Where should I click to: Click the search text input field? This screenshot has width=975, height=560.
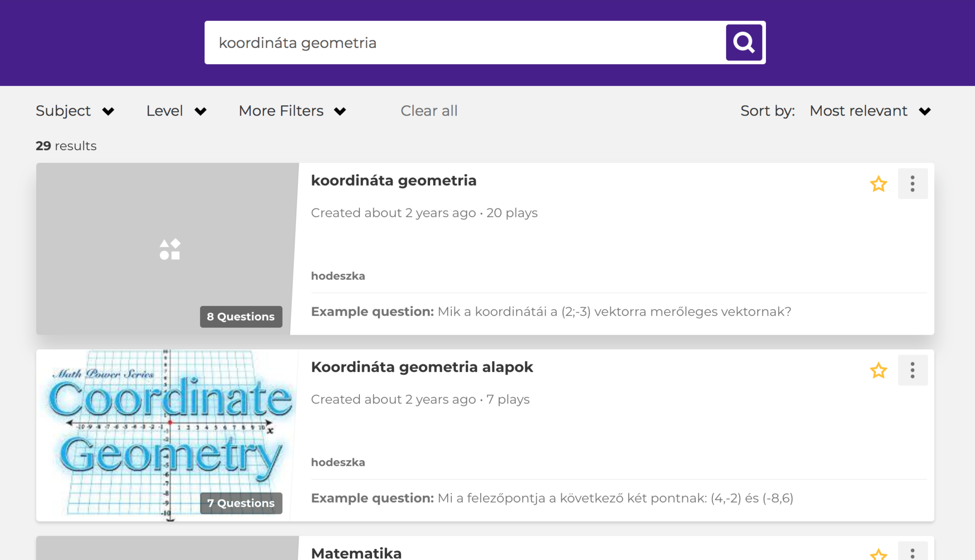click(462, 43)
